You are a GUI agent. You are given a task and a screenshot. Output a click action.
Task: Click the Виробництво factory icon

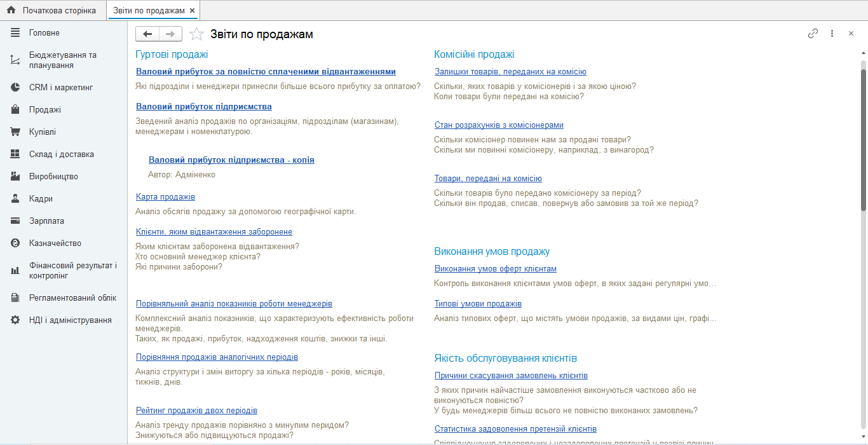click(15, 177)
